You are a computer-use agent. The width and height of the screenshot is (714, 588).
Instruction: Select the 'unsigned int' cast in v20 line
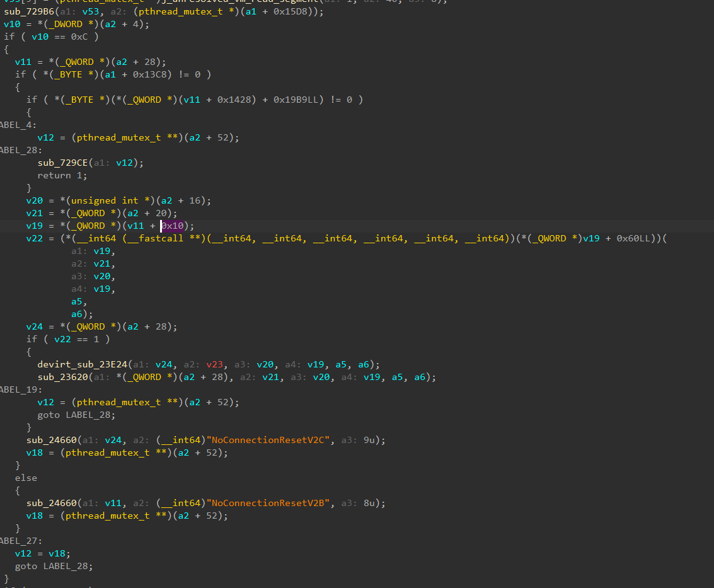(104, 201)
